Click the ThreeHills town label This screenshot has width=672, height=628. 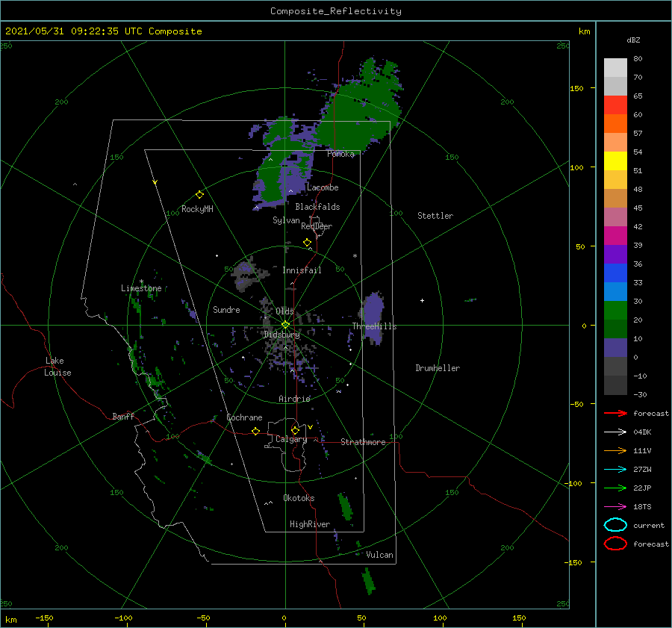point(374,326)
